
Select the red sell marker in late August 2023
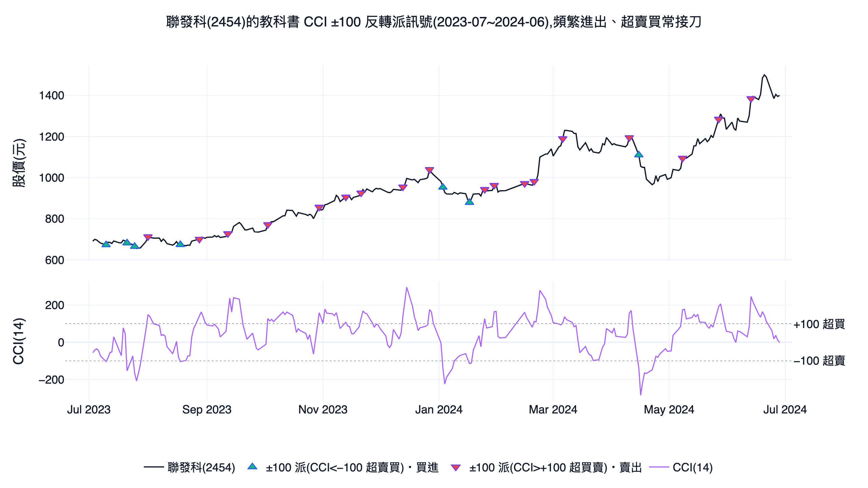click(199, 240)
